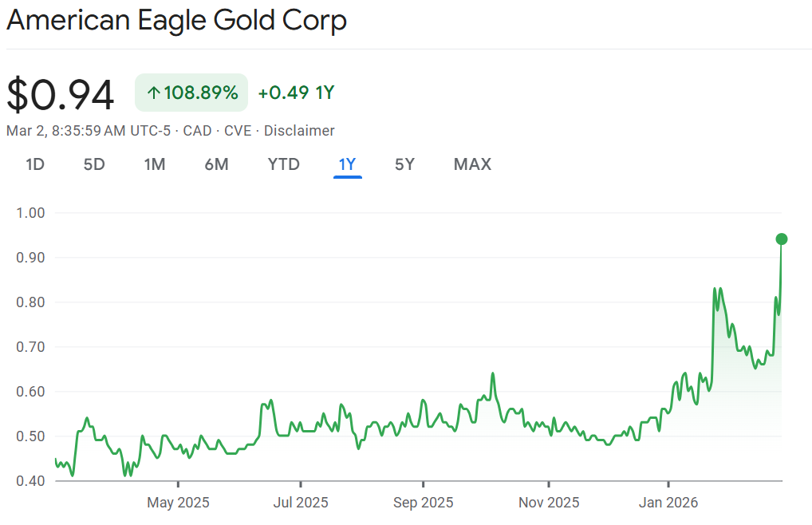Click the 108.89% change badge
This screenshot has width=812, height=525.
click(191, 93)
